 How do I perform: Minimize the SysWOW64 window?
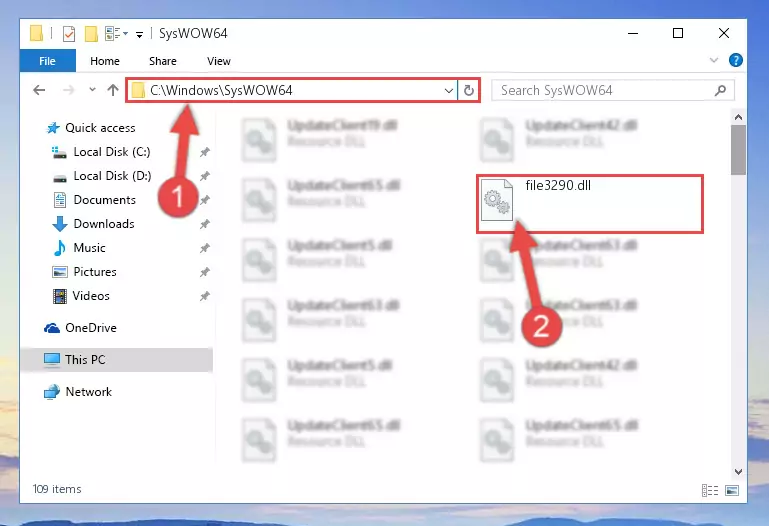point(633,33)
